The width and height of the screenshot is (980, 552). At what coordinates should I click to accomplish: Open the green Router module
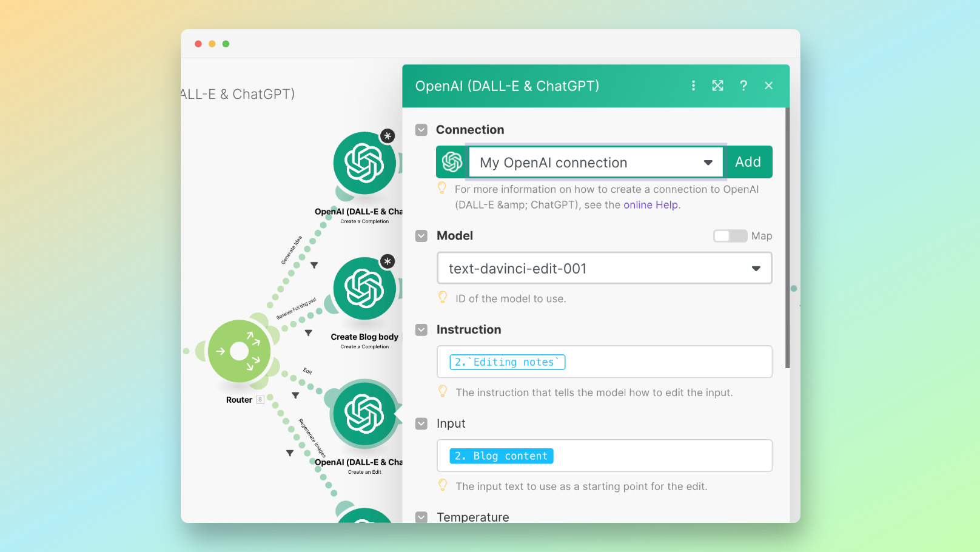239,351
